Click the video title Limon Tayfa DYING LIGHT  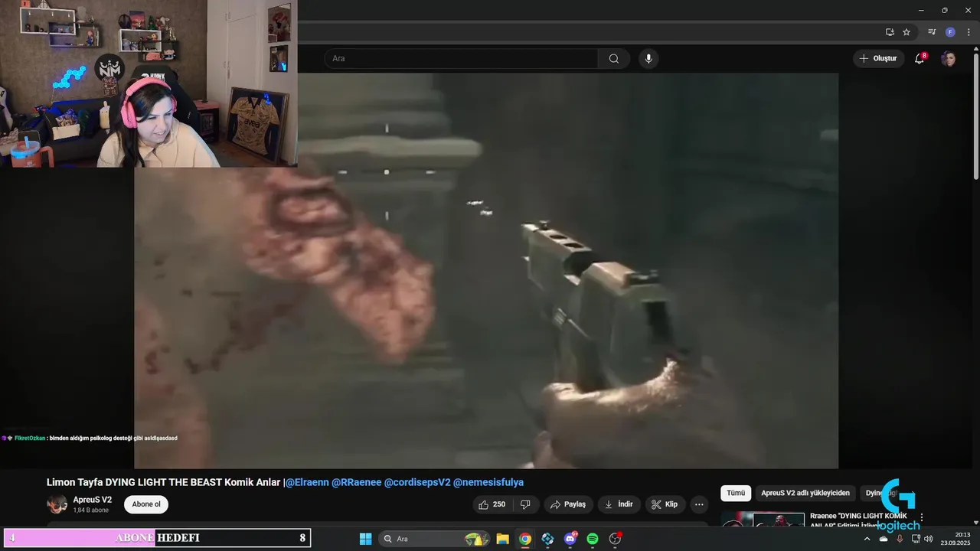coord(164,482)
